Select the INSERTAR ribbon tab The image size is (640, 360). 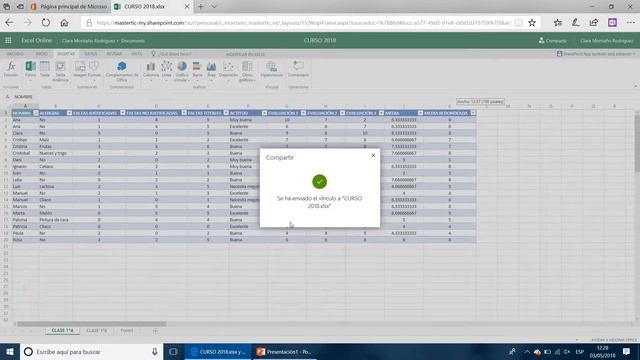coord(66,54)
